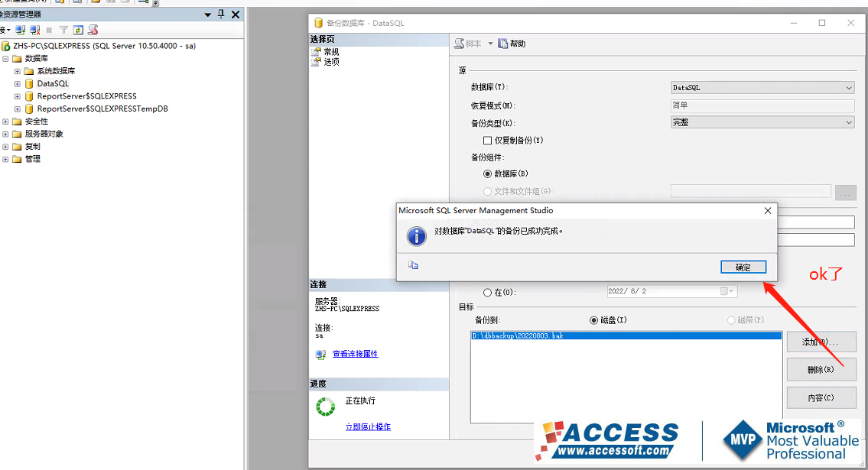The image size is (868, 470).
Task: Click the 系统数据库 folder icon
Action: [29, 71]
